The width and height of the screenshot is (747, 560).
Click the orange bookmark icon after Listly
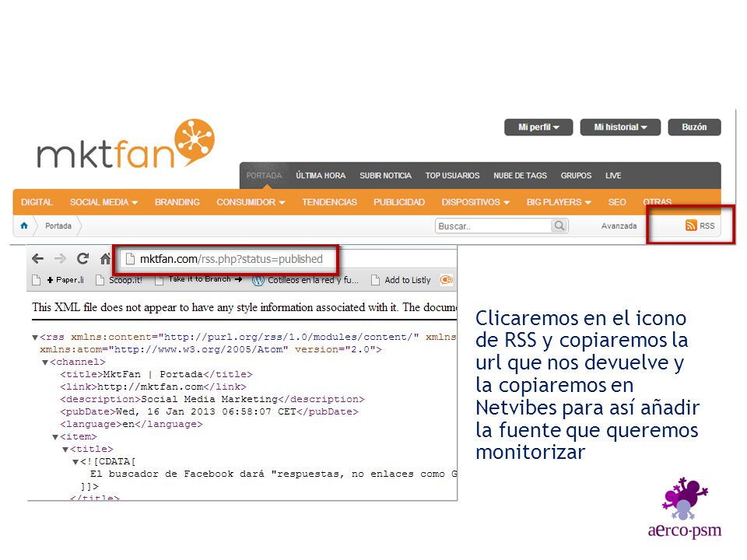pos(447,280)
